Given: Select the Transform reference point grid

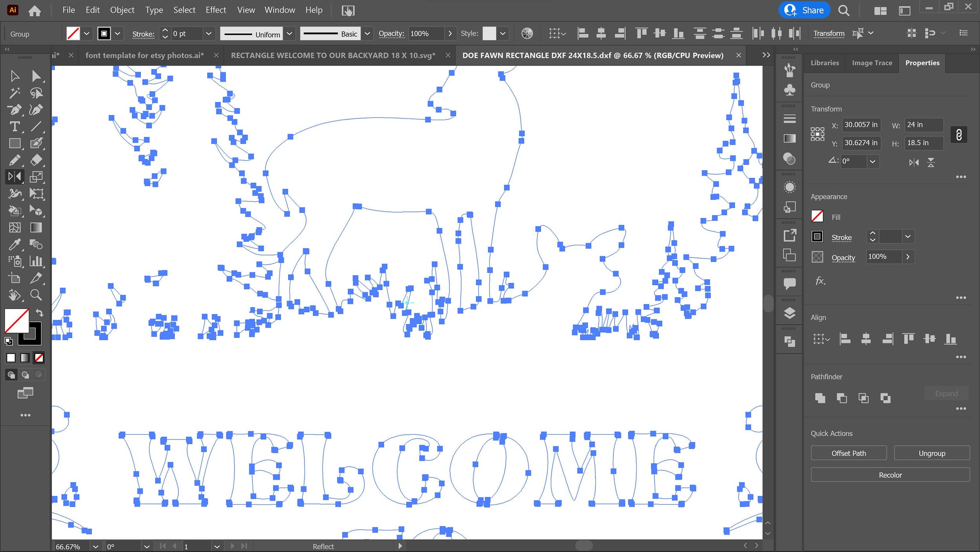Looking at the screenshot, I should coord(817,134).
